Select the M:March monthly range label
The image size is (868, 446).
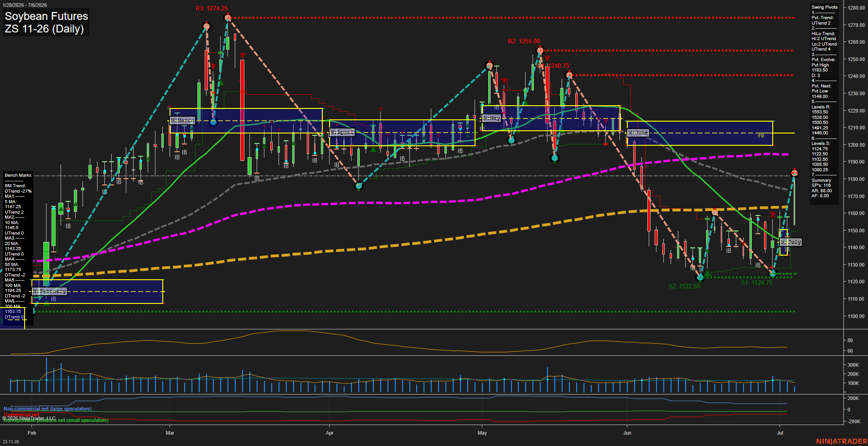point(182,120)
